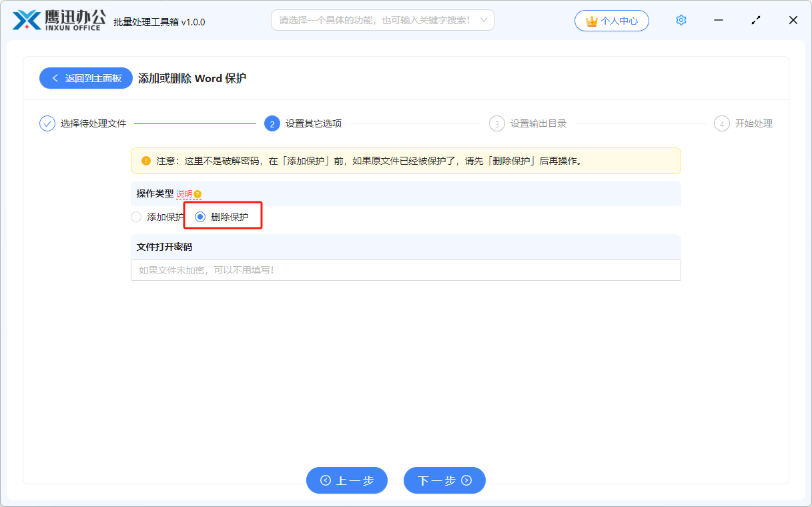Click the step 4 number circle
The image size is (812, 507).
[x=721, y=123]
